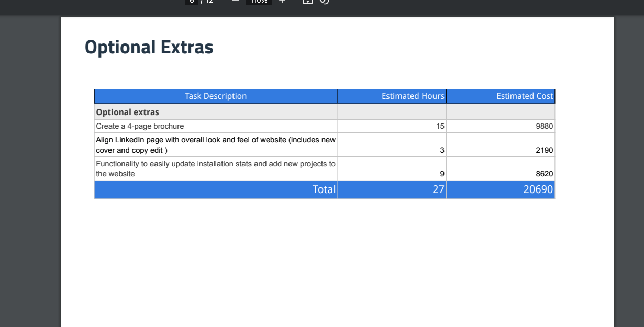Viewport: 644px width, 327px height.
Task: Click the fit to page icon
Action: click(308, 2)
